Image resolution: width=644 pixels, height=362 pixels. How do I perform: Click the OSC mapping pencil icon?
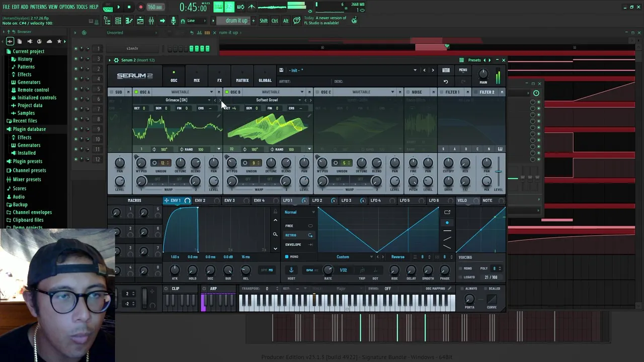coord(450,289)
